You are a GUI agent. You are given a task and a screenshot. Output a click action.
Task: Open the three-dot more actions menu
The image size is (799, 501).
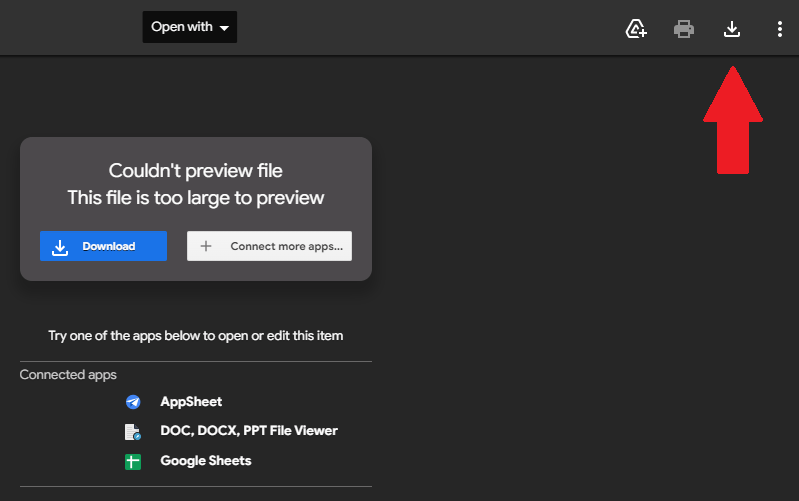click(780, 29)
